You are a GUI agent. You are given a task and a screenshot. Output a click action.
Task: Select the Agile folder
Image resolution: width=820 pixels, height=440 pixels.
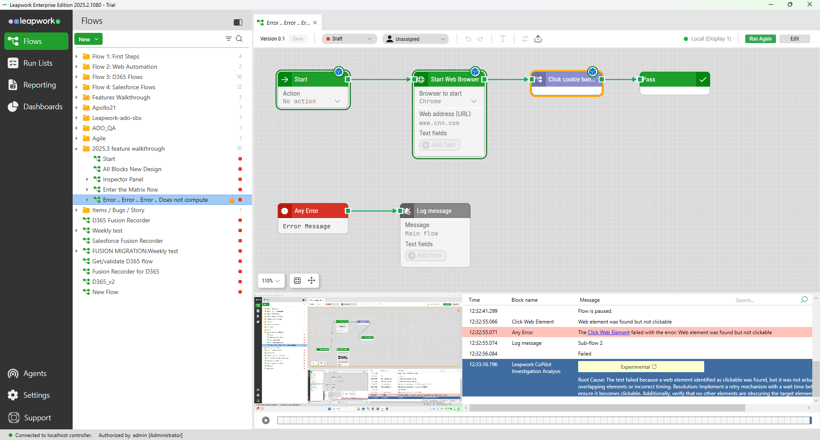[99, 138]
